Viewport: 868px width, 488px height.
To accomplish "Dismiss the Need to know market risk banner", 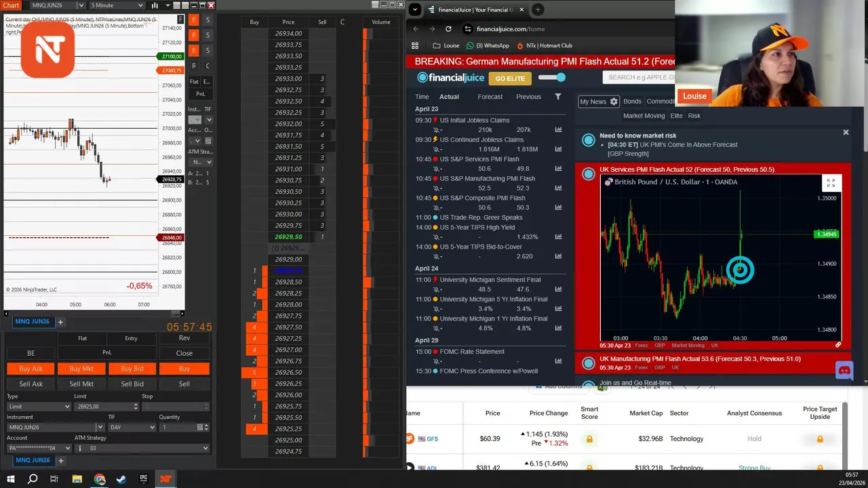I will [x=846, y=132].
